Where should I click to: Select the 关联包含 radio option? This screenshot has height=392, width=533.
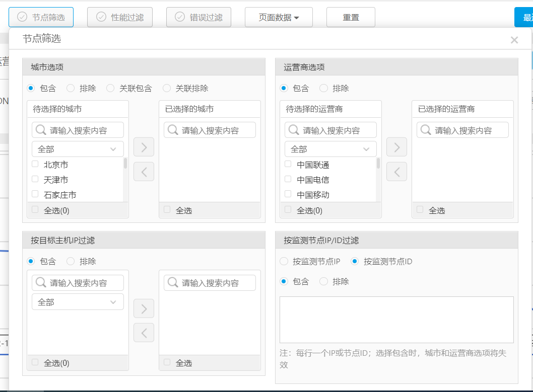[110, 88]
